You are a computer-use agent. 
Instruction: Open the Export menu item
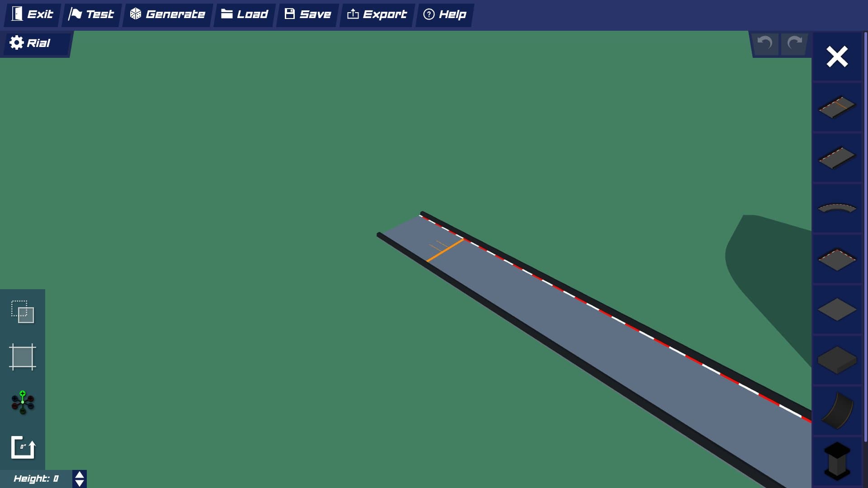[377, 14]
